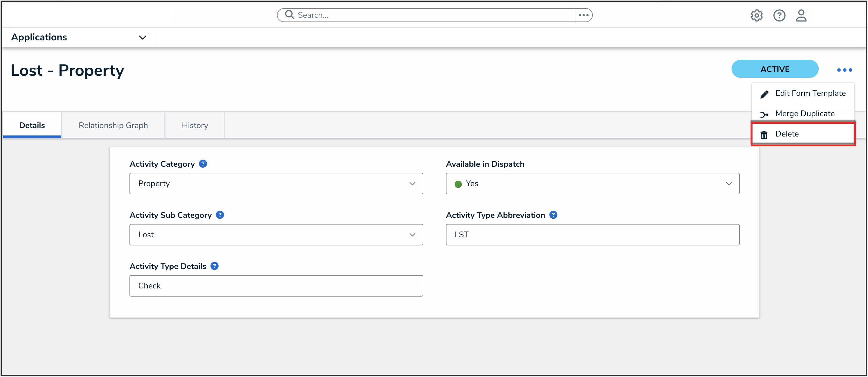Open the Available in Dispatch dropdown
The image size is (868, 377).
(593, 184)
